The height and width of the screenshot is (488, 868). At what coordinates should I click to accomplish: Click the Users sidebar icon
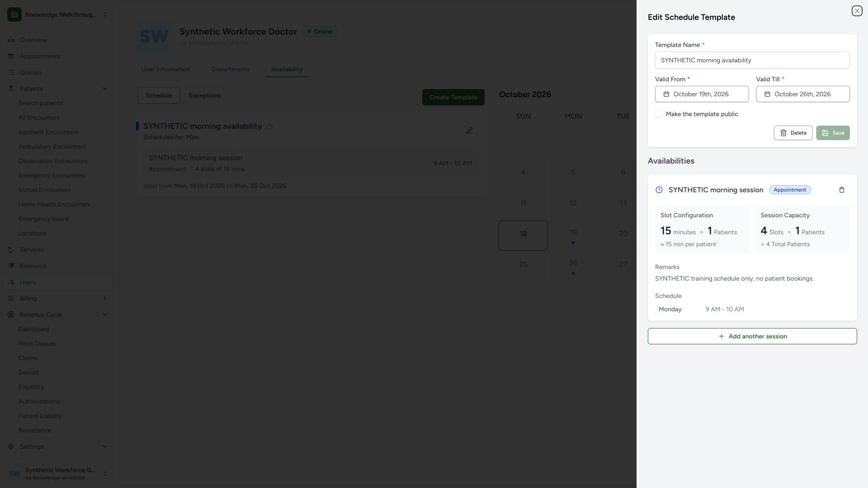click(11, 282)
